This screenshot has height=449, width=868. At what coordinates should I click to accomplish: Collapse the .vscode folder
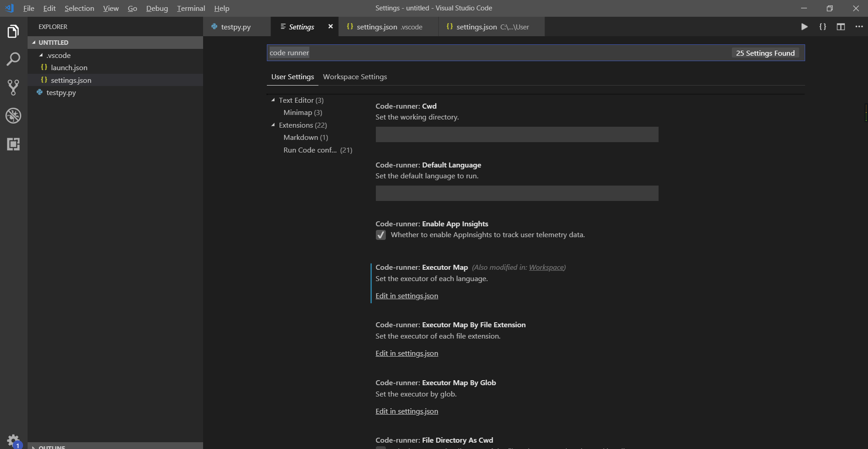click(x=41, y=55)
